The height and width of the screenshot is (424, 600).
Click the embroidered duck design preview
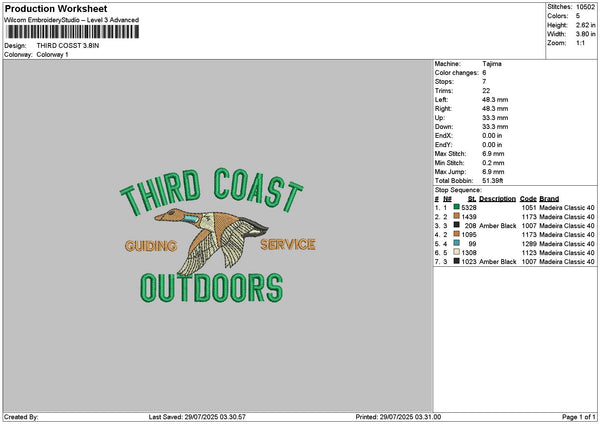point(212,242)
